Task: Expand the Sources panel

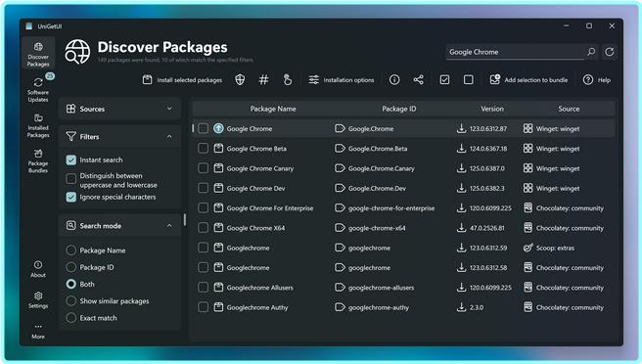Action: click(119, 109)
